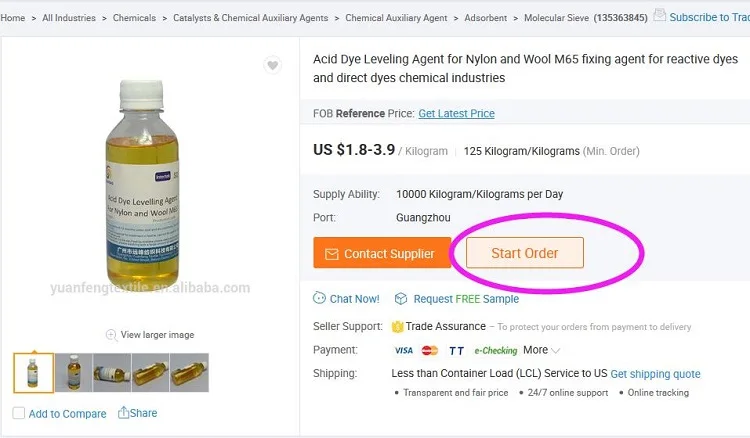The image size is (750, 438).
Task: Go to the Adsorbent breadcrumb category
Action: (487, 18)
